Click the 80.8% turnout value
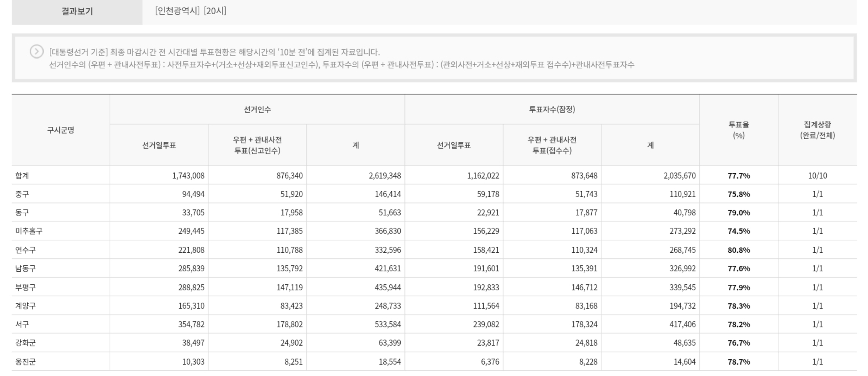This screenshot has width=868, height=376. 738,250
